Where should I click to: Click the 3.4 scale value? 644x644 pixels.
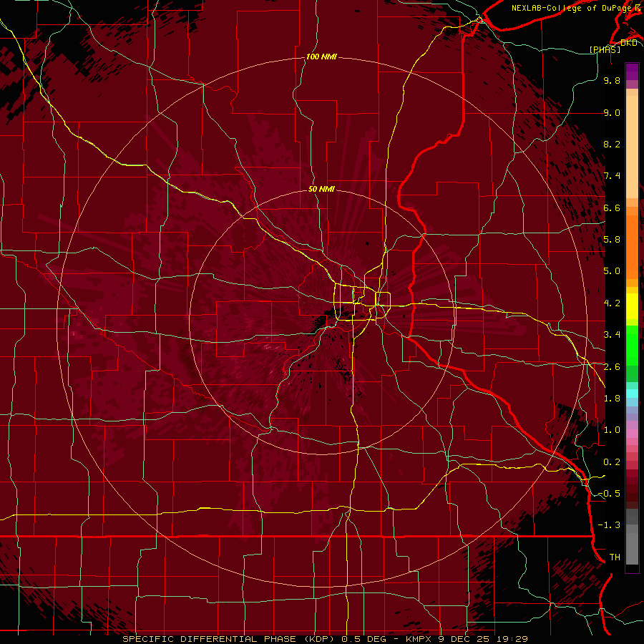(612, 335)
